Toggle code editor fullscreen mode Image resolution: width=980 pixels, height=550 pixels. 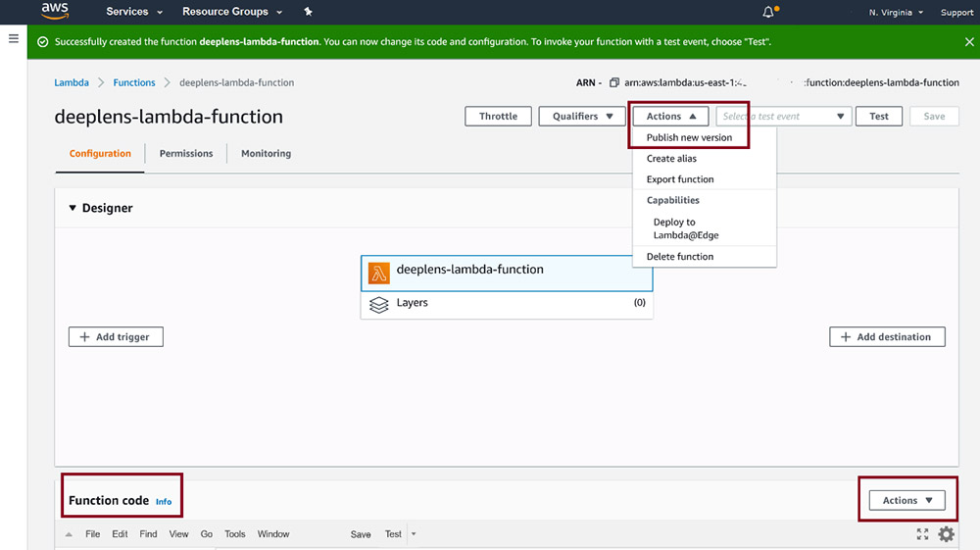click(x=922, y=533)
